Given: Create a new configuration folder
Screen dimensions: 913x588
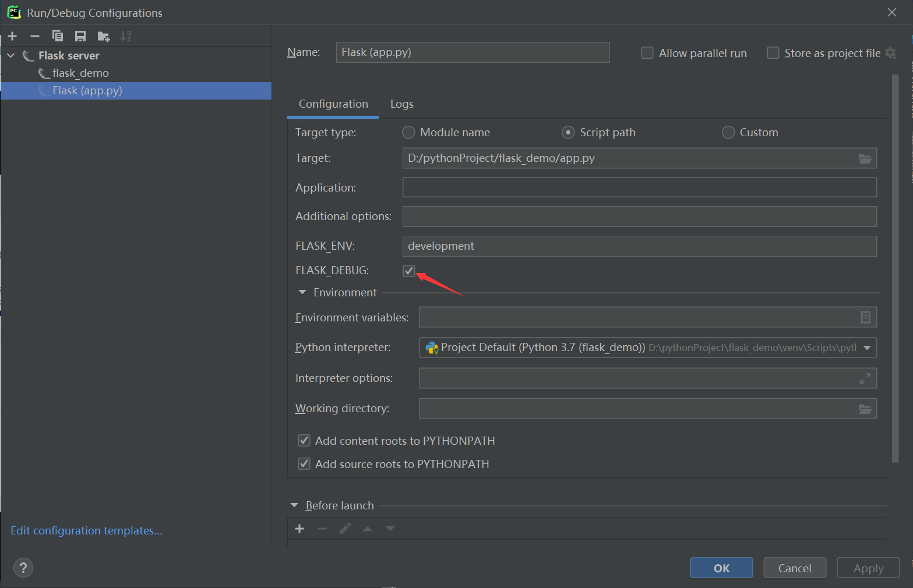Looking at the screenshot, I should coord(104,36).
